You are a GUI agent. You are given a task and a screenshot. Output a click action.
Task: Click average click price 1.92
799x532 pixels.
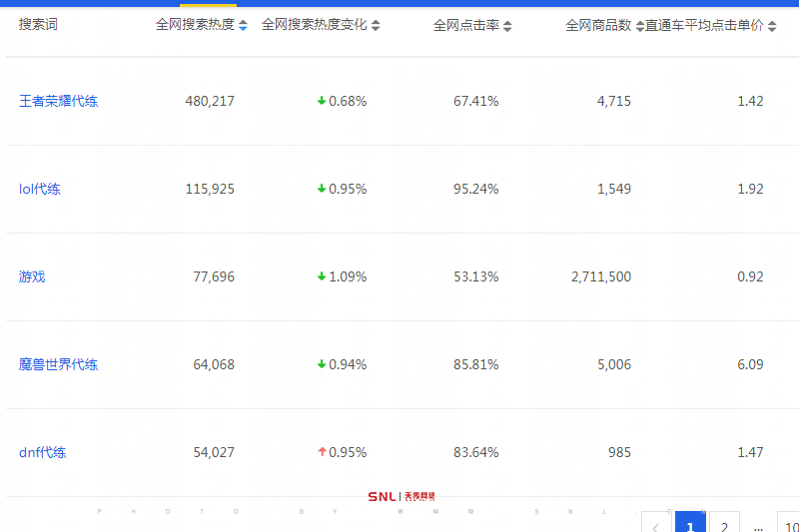[x=751, y=189]
